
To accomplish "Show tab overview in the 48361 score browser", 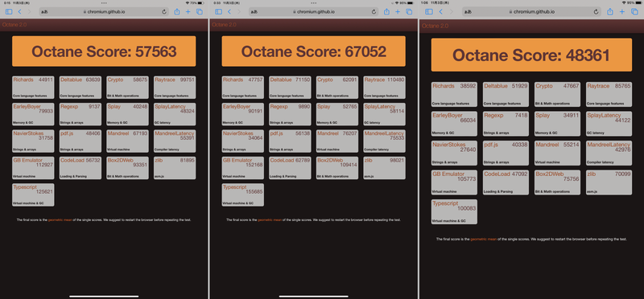I will point(634,12).
